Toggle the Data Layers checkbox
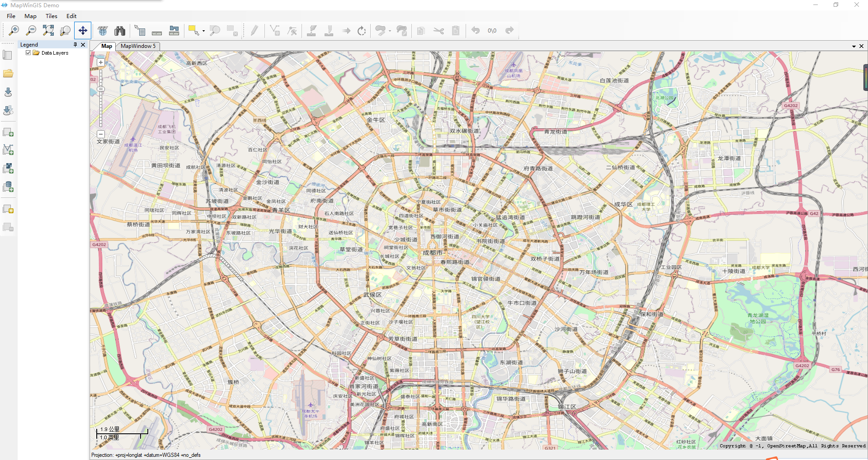The width and height of the screenshot is (868, 460). coord(28,53)
